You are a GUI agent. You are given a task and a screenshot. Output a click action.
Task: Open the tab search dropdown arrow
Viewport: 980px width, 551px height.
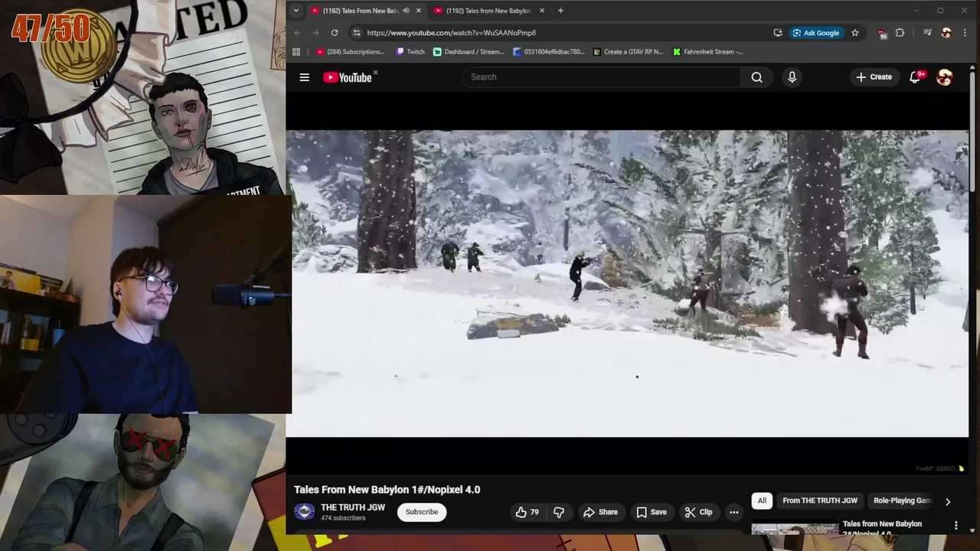tap(296, 11)
